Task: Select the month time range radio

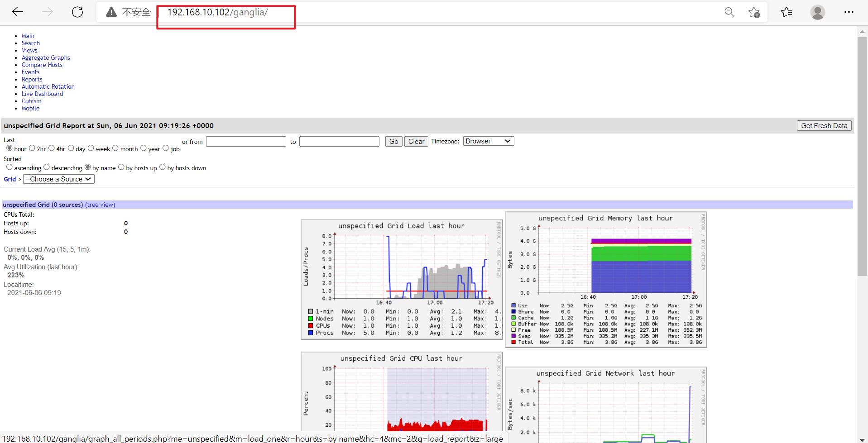Action: tap(115, 148)
